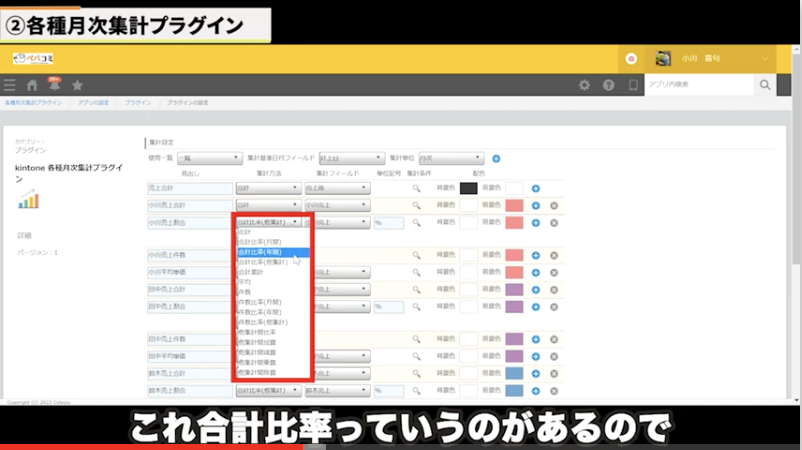Click the help question mark icon
Viewport: 802px width, 450px height.
(x=608, y=86)
